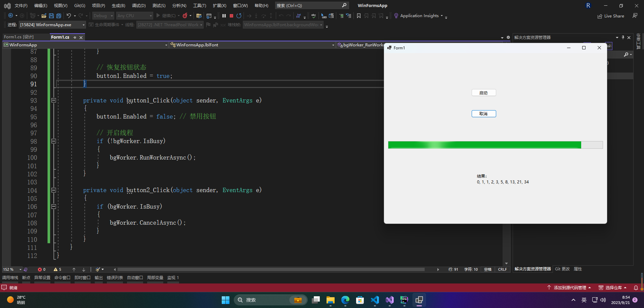The width and height of the screenshot is (644, 308).
Task: Open the Git(G) menu
Action: tap(80, 6)
